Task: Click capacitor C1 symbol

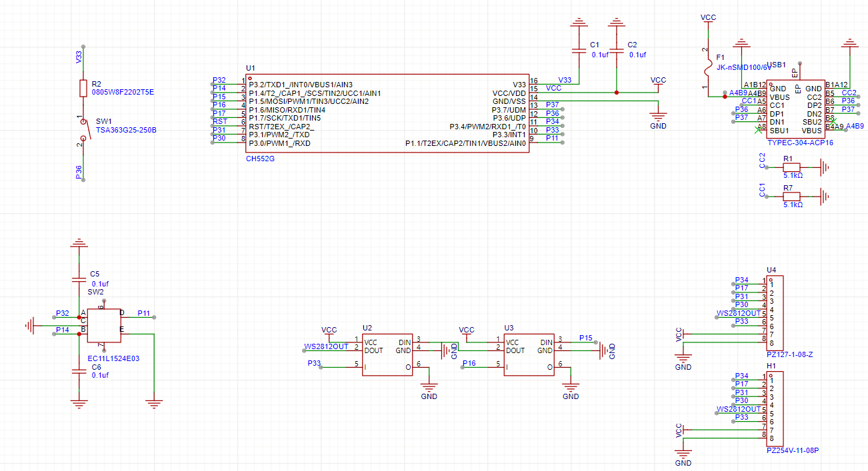Action: click(579, 49)
